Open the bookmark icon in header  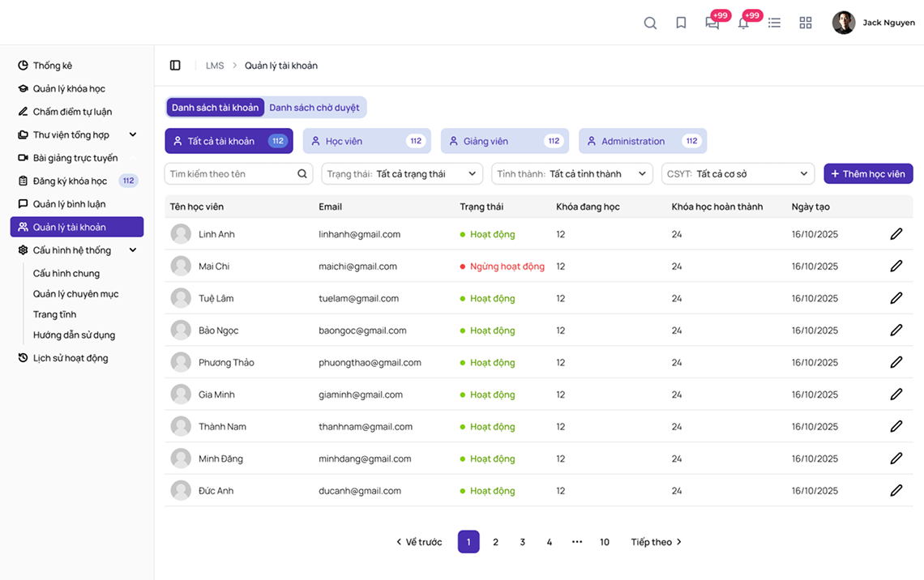tap(681, 23)
